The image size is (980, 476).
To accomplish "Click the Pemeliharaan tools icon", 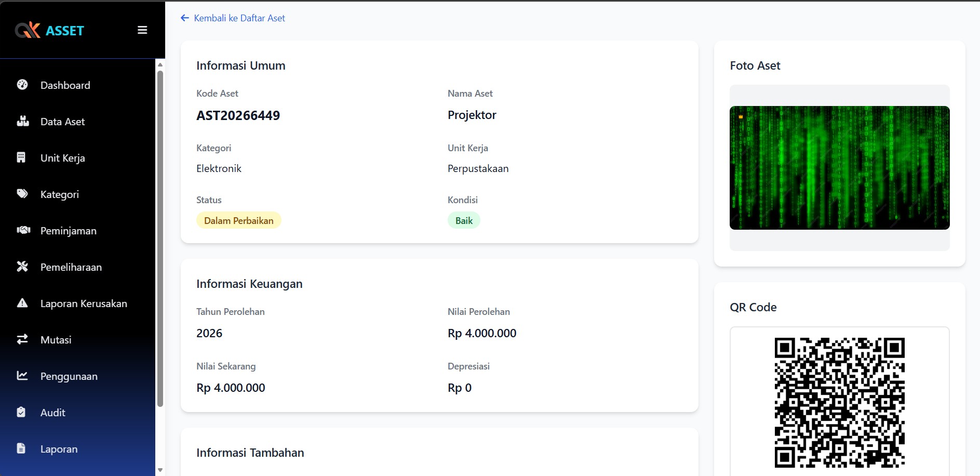I will [x=22, y=267].
